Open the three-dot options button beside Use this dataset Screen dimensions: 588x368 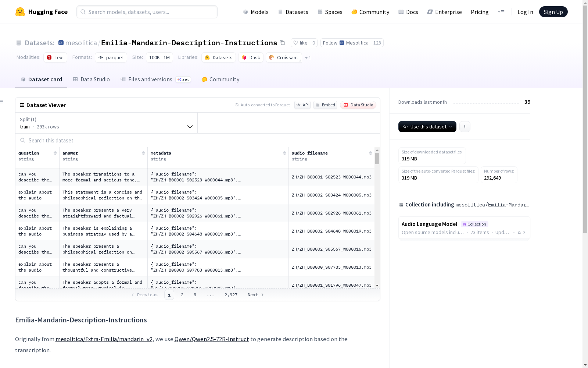pos(465,127)
